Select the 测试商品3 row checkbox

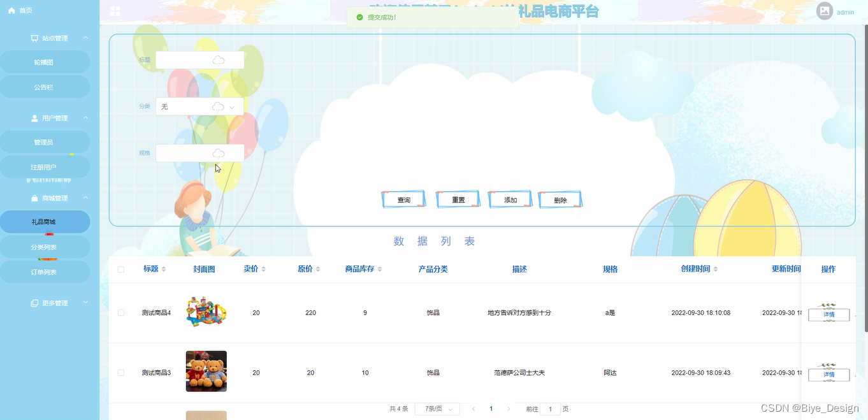tap(121, 373)
